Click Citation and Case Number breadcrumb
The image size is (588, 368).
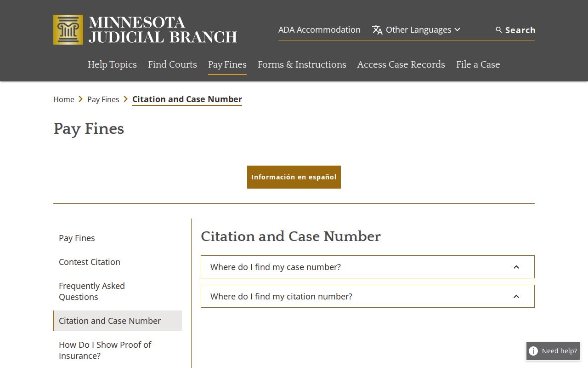(187, 99)
